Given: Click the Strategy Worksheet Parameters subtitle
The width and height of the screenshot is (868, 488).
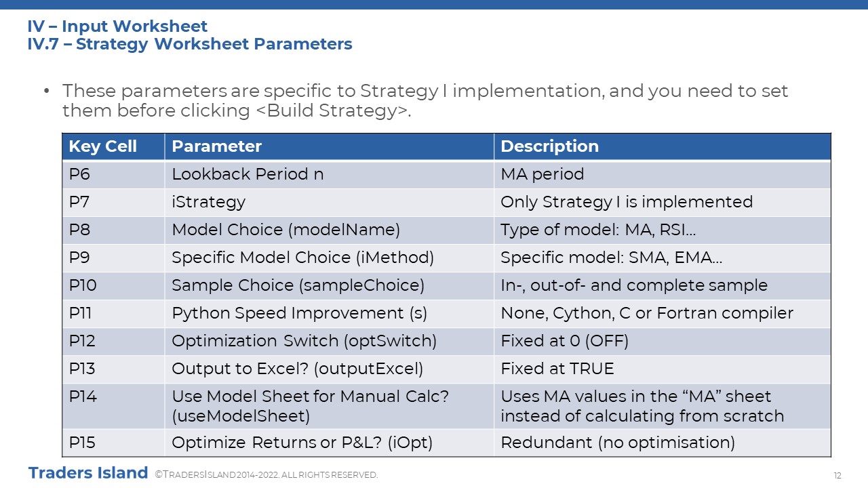Looking at the screenshot, I should (214, 44).
